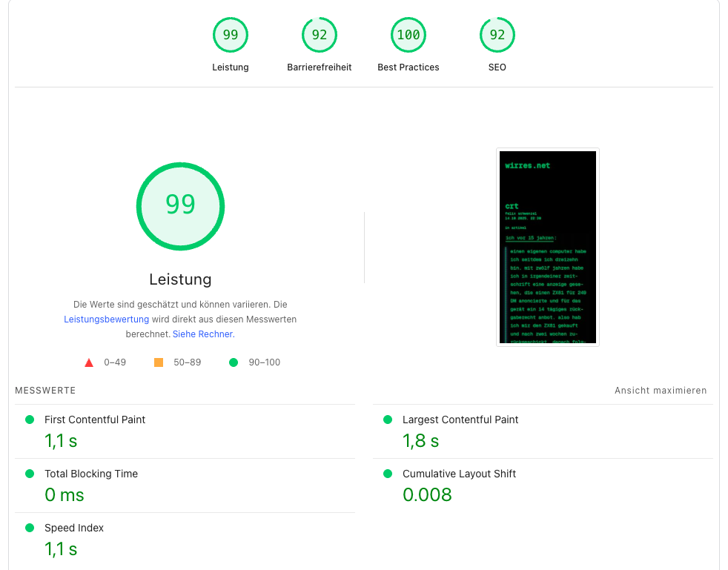Click the green dot beside Speed Index
This screenshot has height=570, width=728.
pyautogui.click(x=30, y=528)
